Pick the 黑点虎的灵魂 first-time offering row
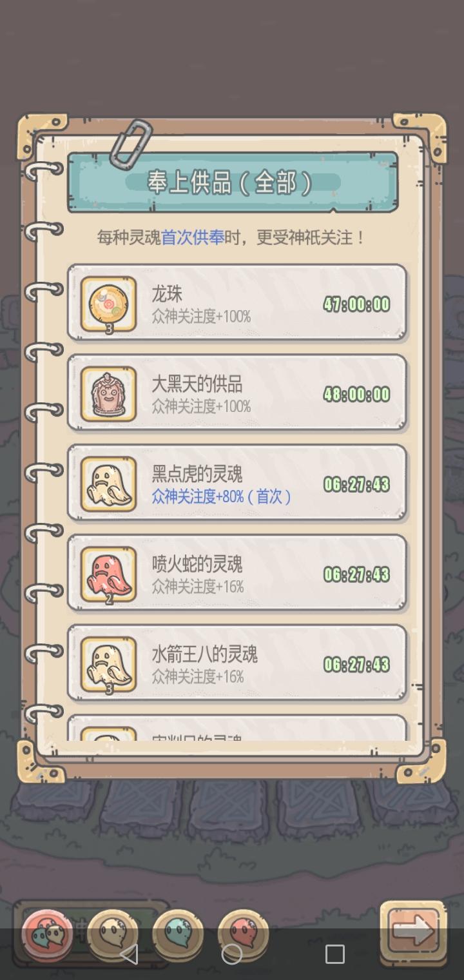 coord(237,483)
